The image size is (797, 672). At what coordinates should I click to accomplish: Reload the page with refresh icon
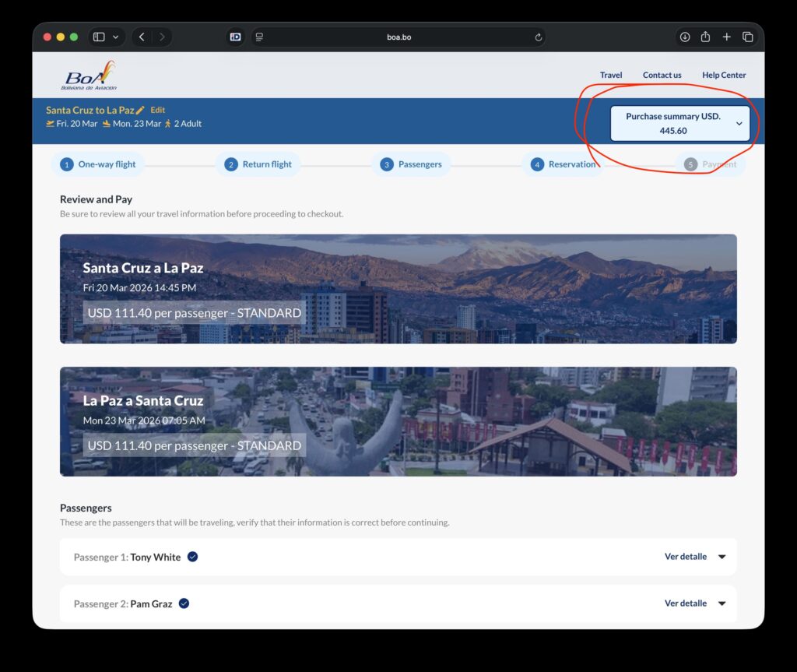(x=538, y=37)
